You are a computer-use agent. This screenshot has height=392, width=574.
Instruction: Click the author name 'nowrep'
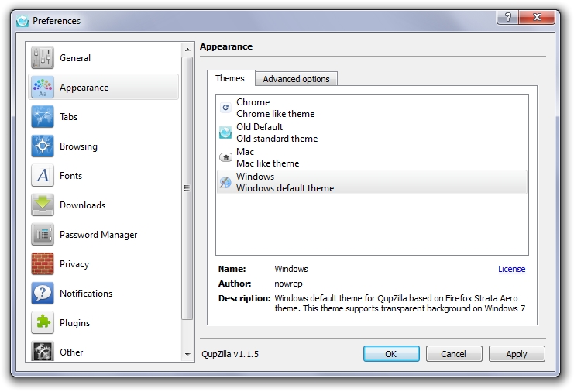point(288,284)
